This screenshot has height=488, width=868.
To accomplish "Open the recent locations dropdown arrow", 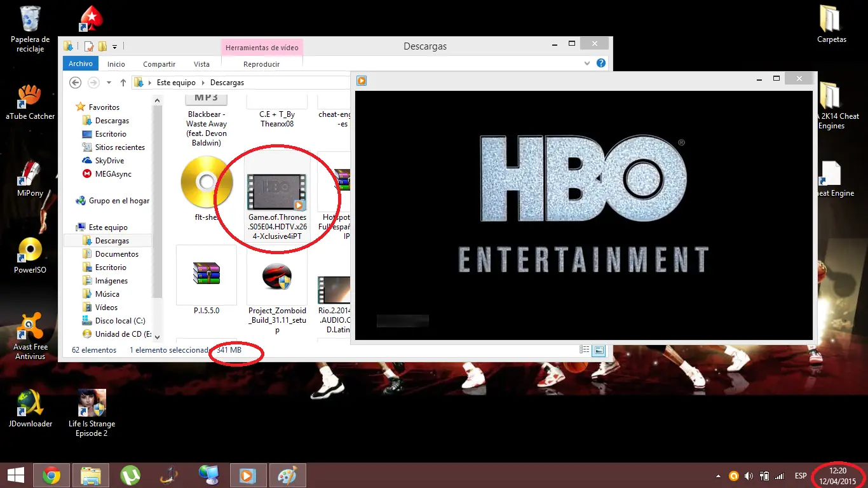I will (x=109, y=83).
